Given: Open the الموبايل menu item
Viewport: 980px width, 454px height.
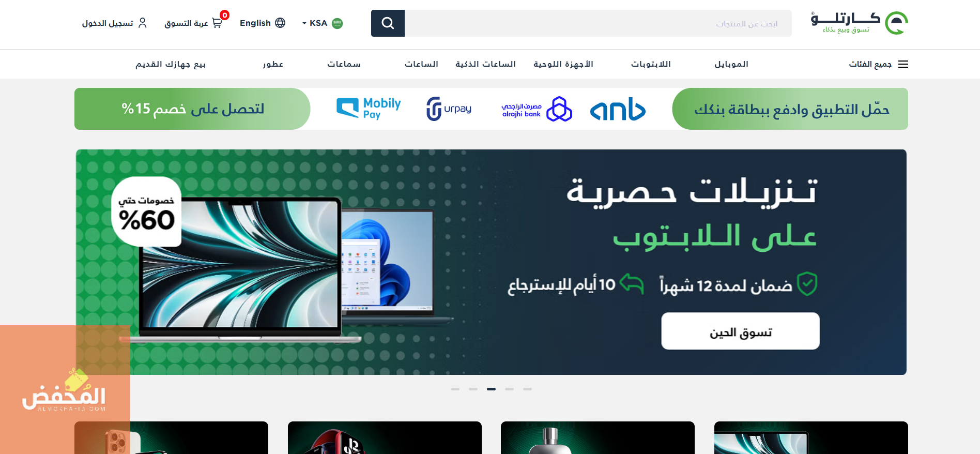Looking at the screenshot, I should coord(731,64).
